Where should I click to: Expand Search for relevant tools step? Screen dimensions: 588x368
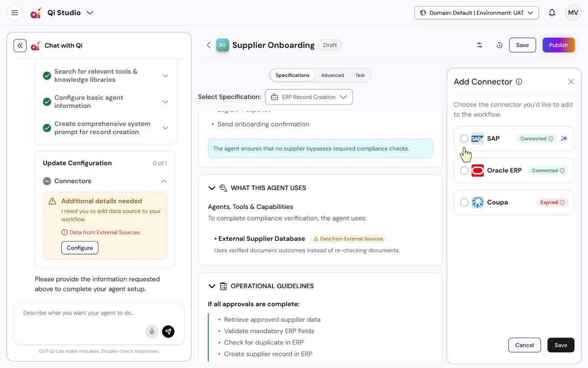[165, 76]
